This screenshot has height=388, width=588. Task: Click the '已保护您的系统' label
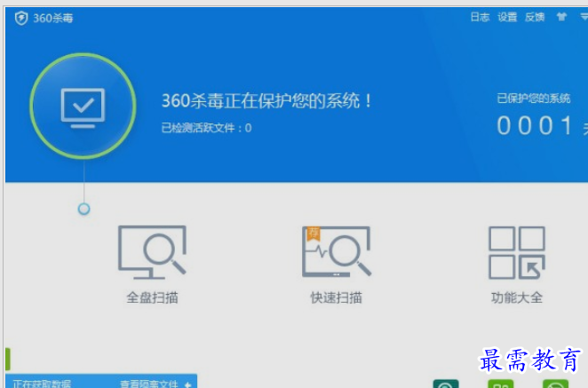533,99
